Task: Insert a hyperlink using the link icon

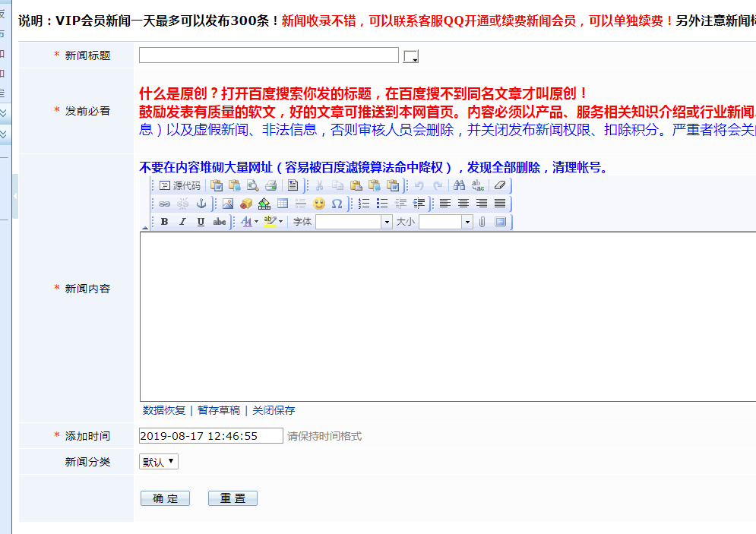Action: (x=163, y=204)
